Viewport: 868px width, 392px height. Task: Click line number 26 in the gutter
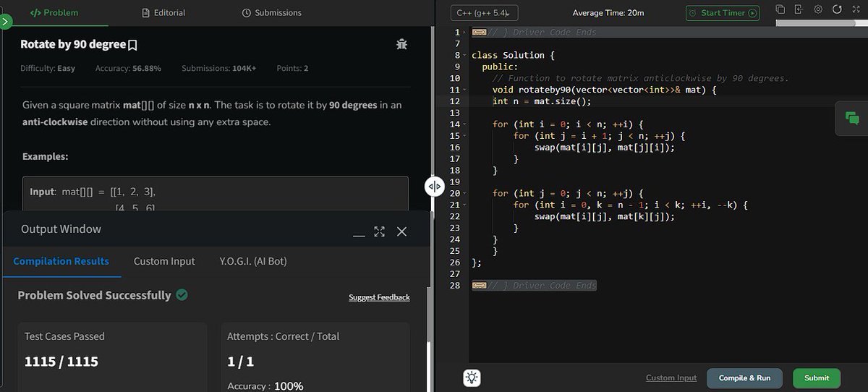(455, 262)
